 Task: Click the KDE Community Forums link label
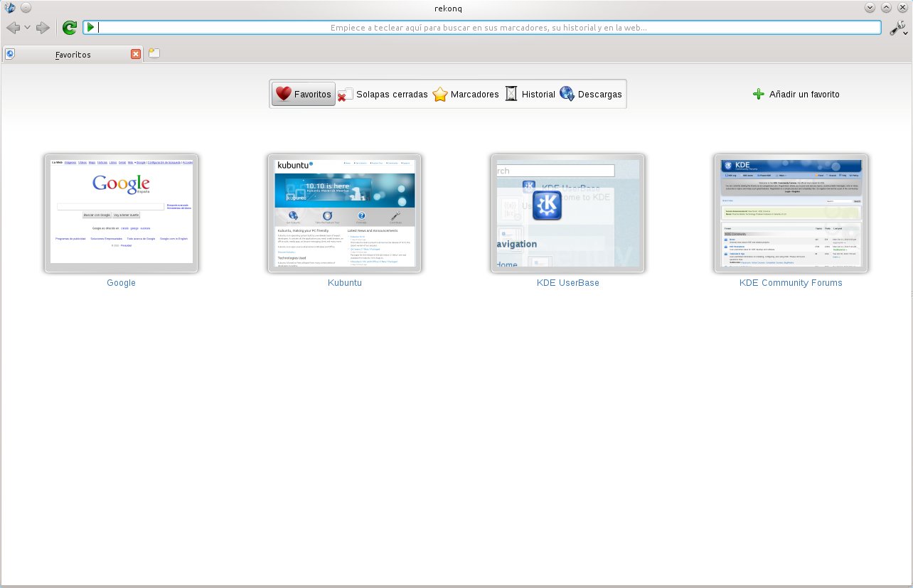click(791, 283)
